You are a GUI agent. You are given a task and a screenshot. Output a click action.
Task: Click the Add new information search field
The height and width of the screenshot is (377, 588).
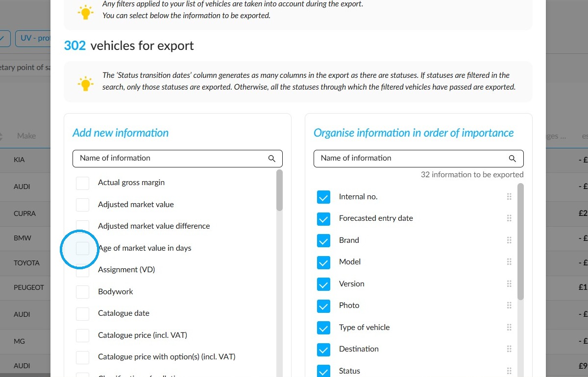(177, 158)
